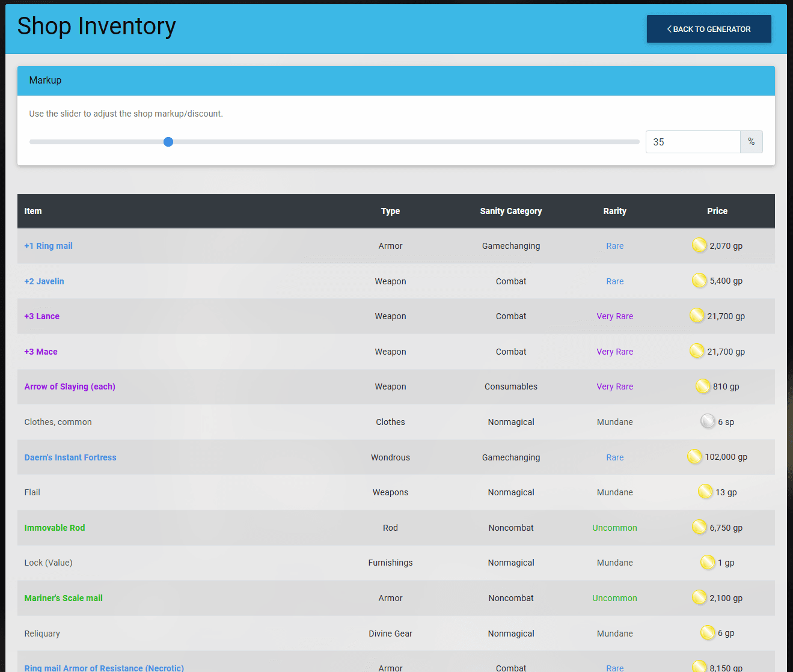The width and height of the screenshot is (793, 672).
Task: Click the Back to Generator button
Action: pyautogui.click(x=709, y=28)
